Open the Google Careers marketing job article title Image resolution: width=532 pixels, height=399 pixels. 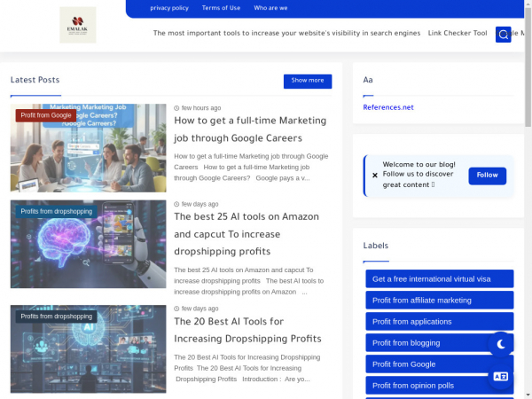250,129
